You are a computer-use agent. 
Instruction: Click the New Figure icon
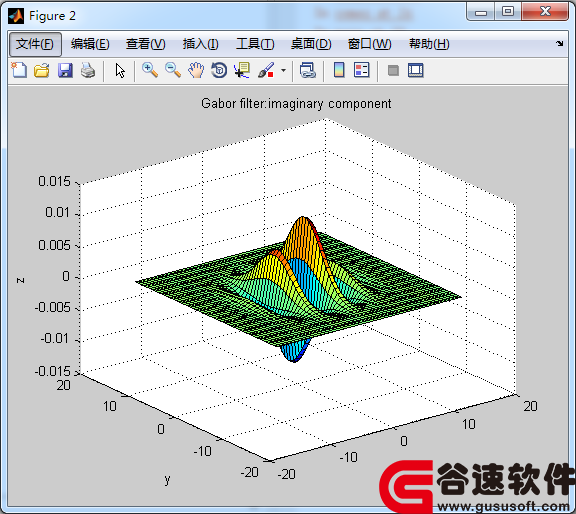[19, 70]
